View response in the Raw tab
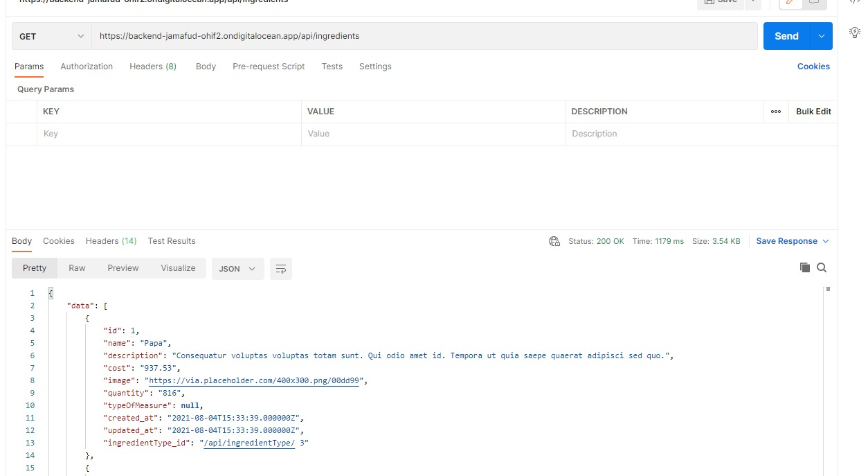Image resolution: width=868 pixels, height=476 pixels. click(x=77, y=268)
